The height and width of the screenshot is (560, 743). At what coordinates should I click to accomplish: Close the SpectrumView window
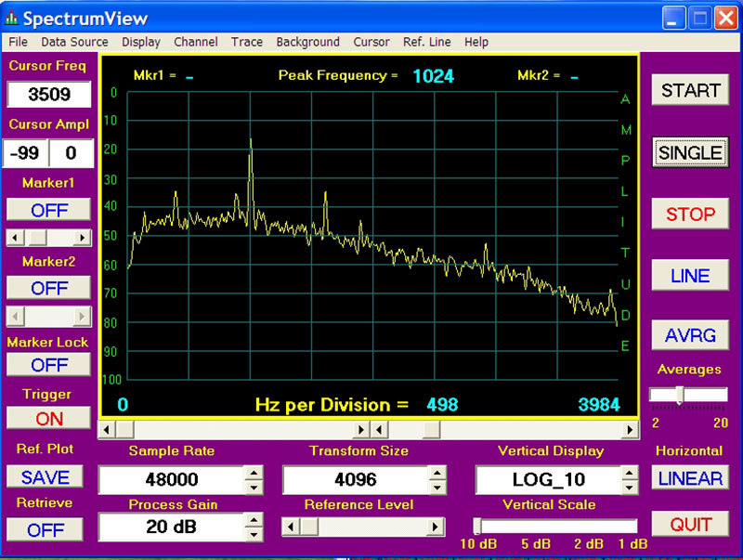point(725,19)
